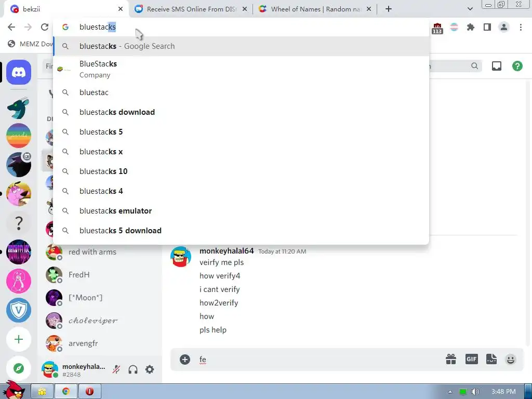Click the Discord search magnifier icon
Screen dimensions: 532x399
point(475,66)
